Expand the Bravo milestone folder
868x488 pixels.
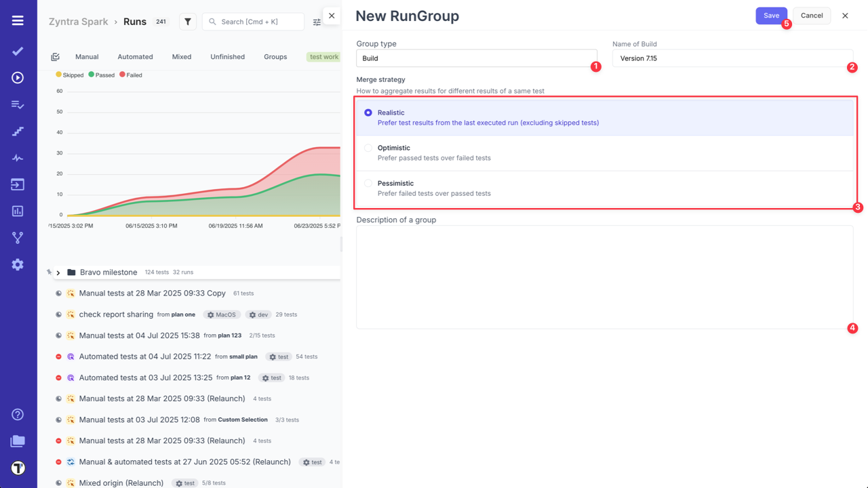click(60, 272)
